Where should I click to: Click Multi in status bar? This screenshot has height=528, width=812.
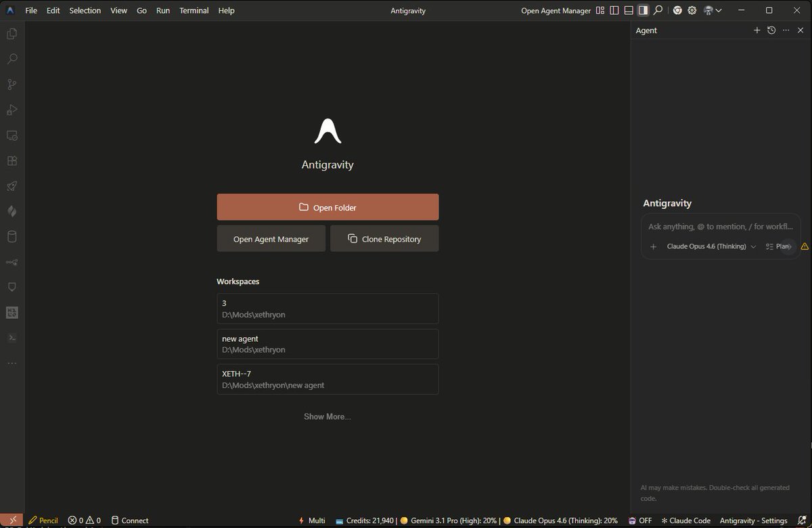[x=312, y=521]
